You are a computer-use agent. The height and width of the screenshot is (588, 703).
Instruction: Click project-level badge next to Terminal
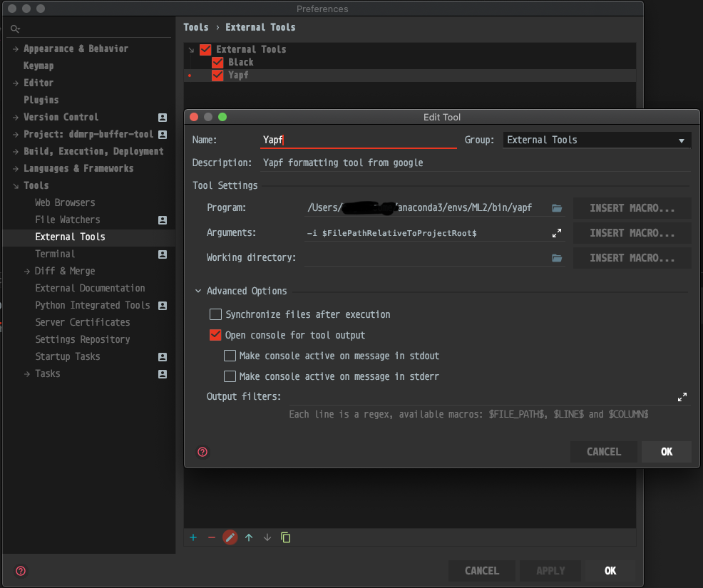(x=163, y=254)
